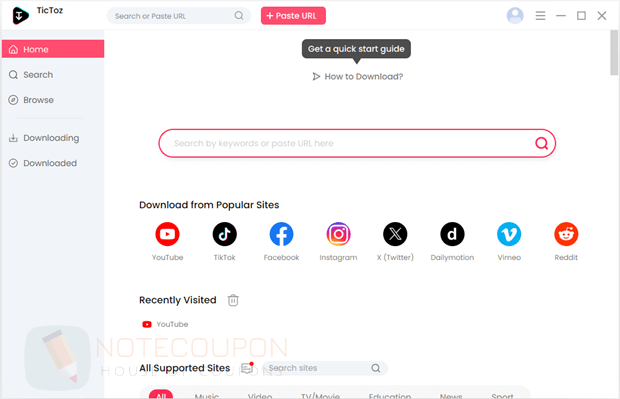This screenshot has width=620, height=399.
Task: Click the magnifier in top search box
Action: (239, 16)
